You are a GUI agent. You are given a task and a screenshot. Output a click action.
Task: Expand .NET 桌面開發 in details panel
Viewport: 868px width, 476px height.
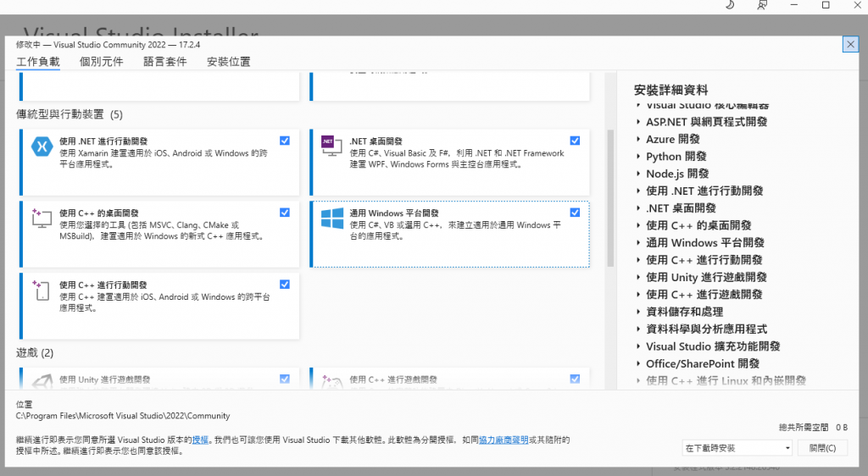638,208
